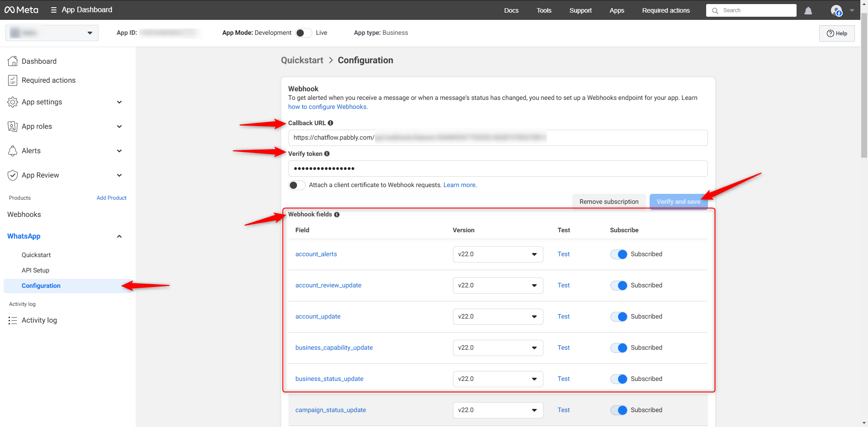Screen dimensions: 868x427
Task: Open the account_review_update field link
Action: [328, 286]
